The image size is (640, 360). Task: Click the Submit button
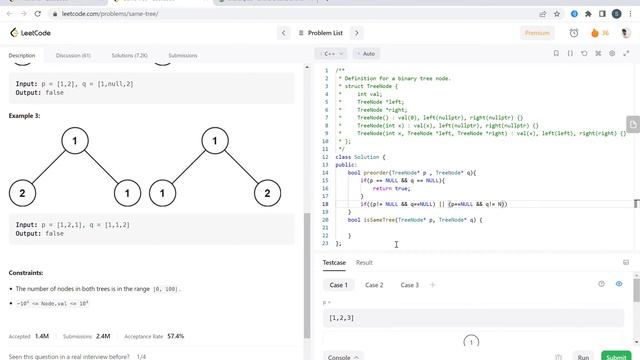tap(616, 357)
